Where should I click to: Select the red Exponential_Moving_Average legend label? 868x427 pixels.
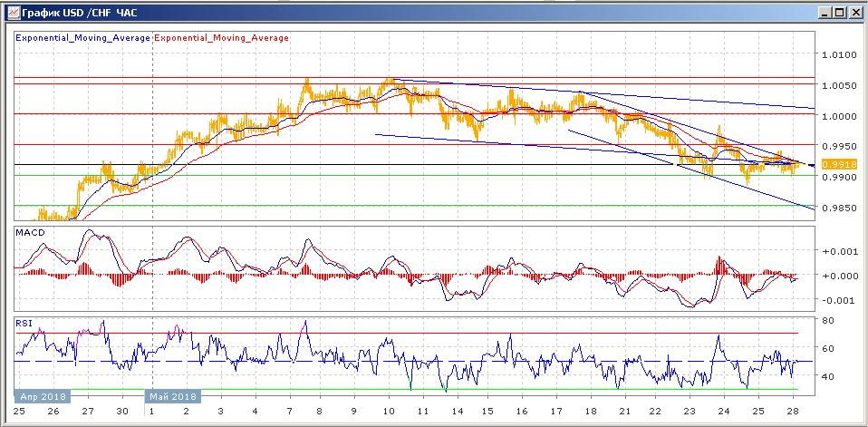pyautogui.click(x=222, y=38)
